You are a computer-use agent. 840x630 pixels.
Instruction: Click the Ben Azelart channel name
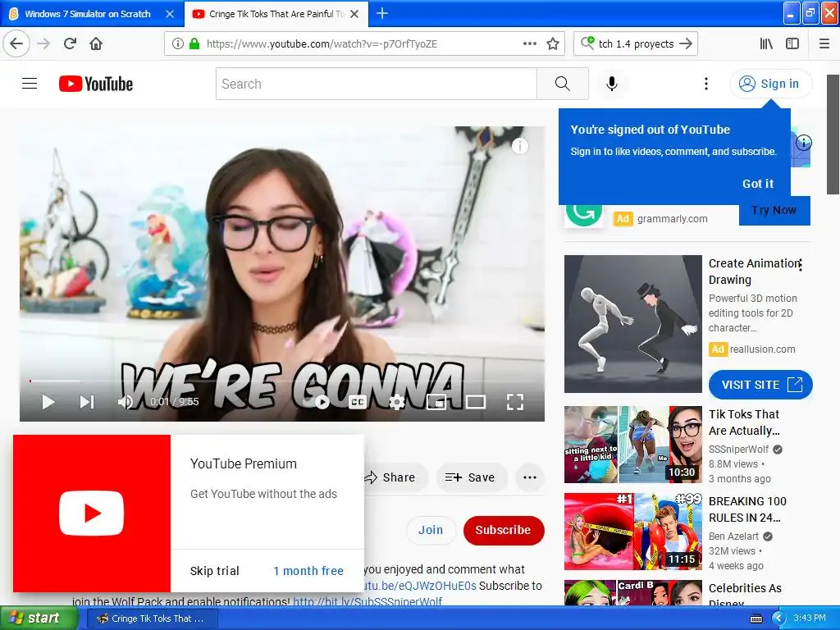(x=733, y=536)
